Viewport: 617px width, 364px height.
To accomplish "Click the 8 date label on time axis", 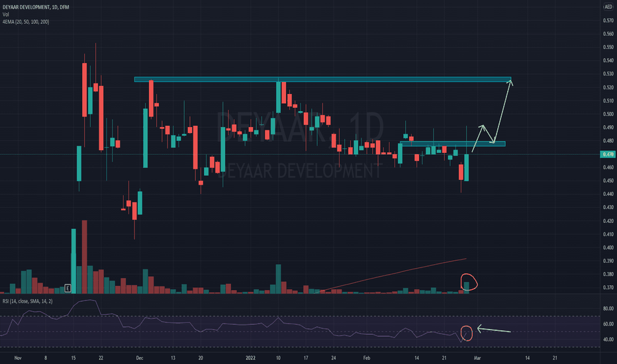I will tap(46, 358).
